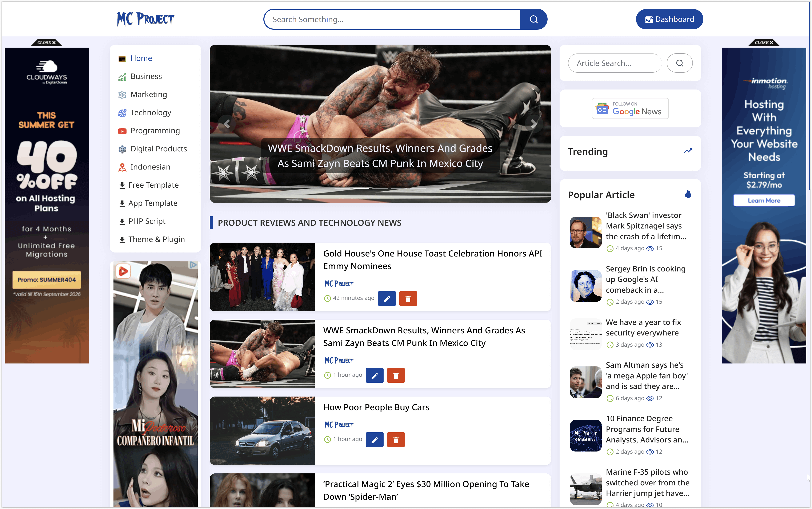
Task: Delete the How Poor People Buy Cars article
Action: click(396, 440)
